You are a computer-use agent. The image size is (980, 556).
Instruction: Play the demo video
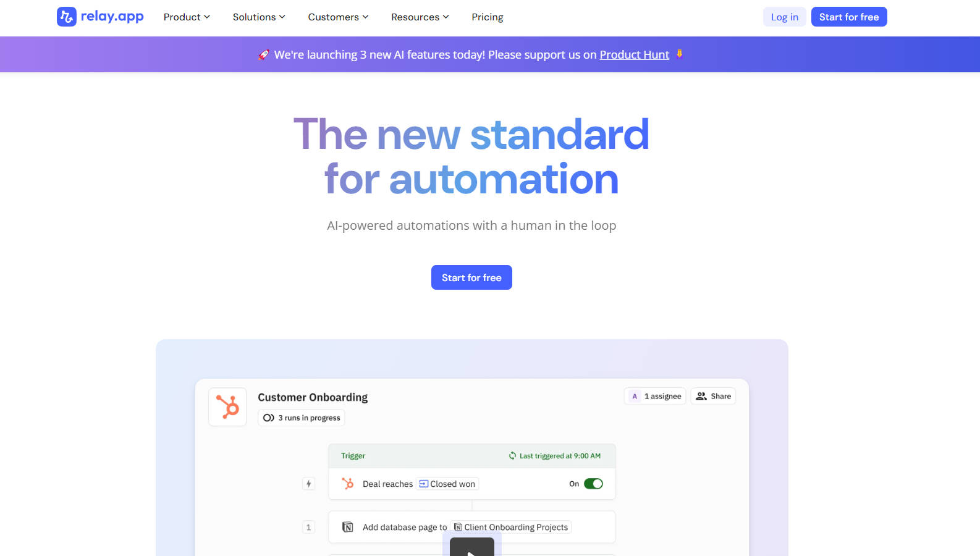[471, 547]
